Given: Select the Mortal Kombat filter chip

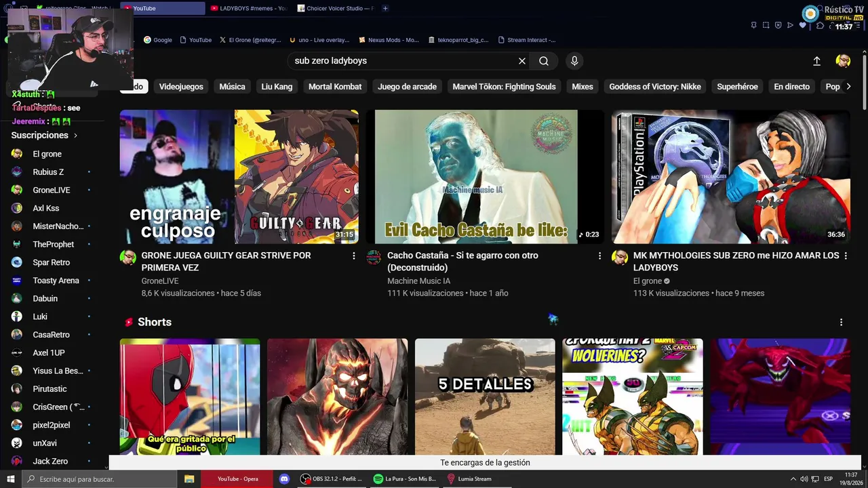Looking at the screenshot, I should (x=335, y=87).
